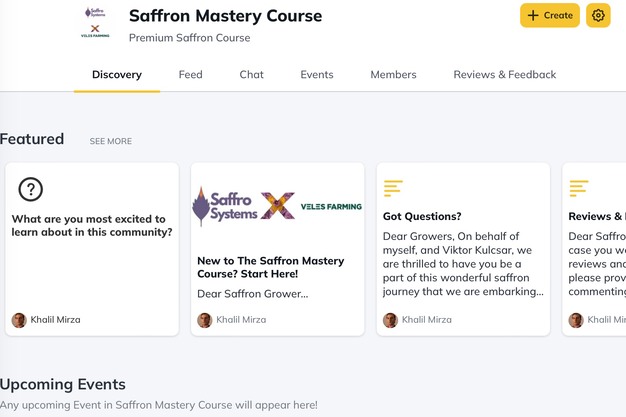626x417 pixels.
Task: Click SEE MORE next to Featured
Action: (x=110, y=142)
